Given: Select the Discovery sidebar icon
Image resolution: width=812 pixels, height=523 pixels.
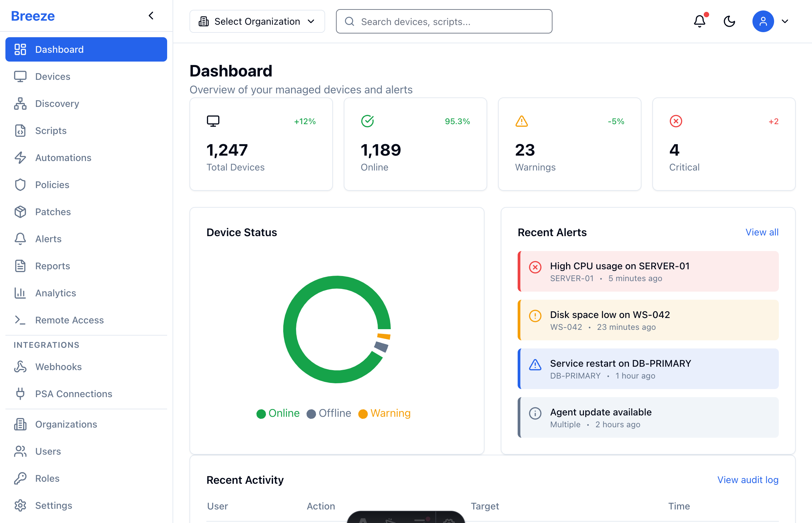Looking at the screenshot, I should coord(20,104).
